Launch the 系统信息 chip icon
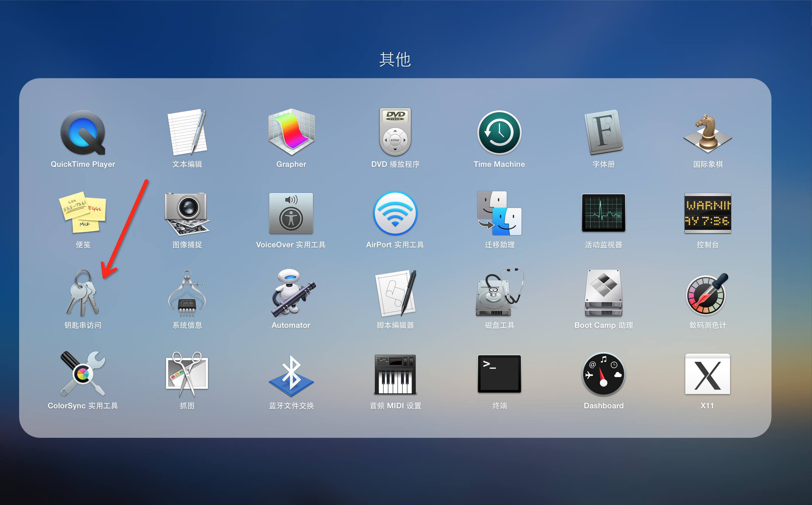The width and height of the screenshot is (812, 505). [187, 294]
